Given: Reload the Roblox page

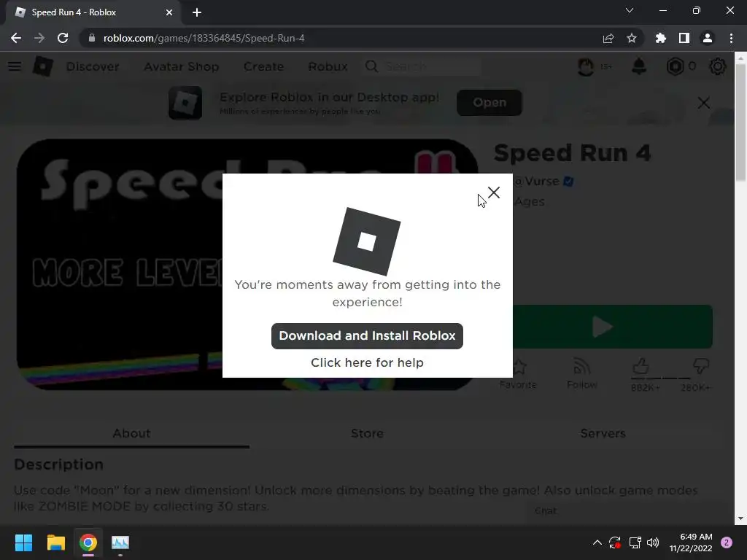Looking at the screenshot, I should pyautogui.click(x=63, y=38).
